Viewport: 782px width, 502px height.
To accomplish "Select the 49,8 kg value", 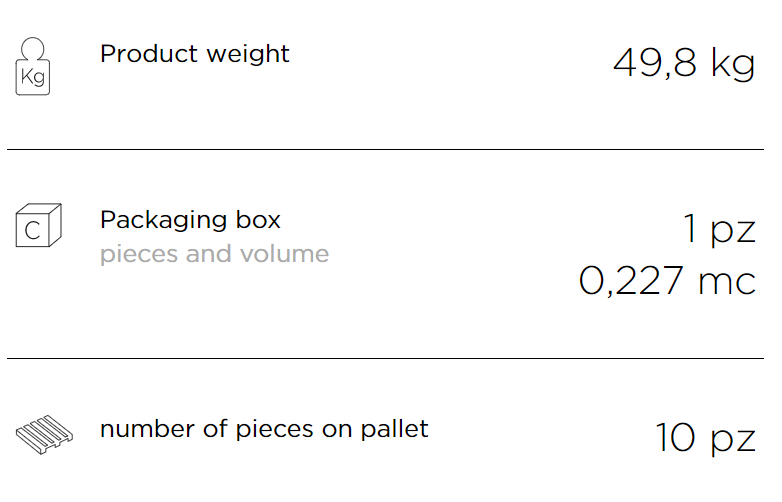I will click(x=684, y=63).
